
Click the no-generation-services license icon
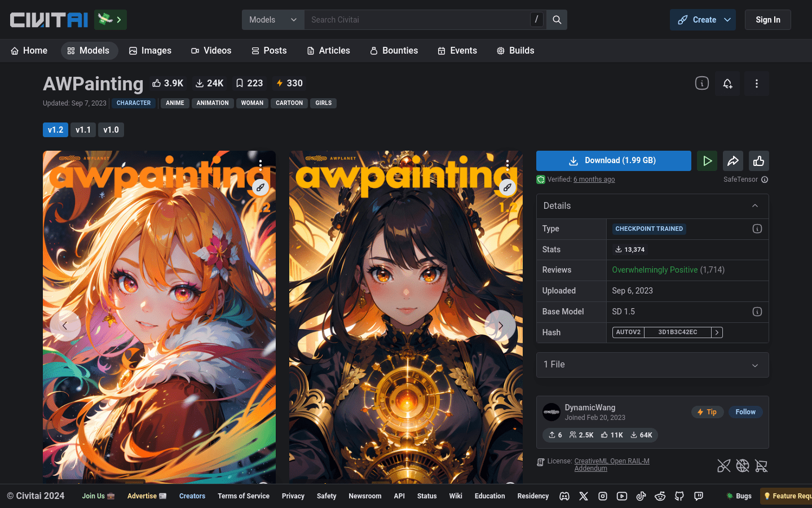click(743, 466)
